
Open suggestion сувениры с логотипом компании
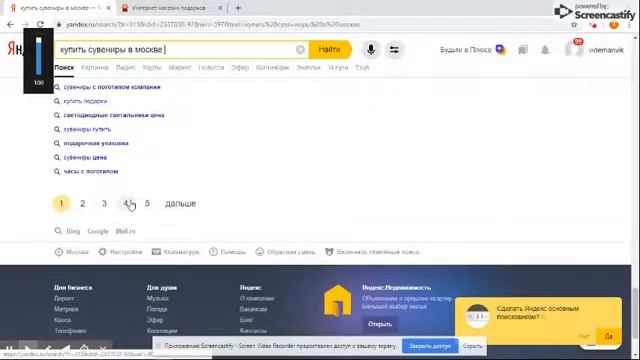[x=112, y=87]
